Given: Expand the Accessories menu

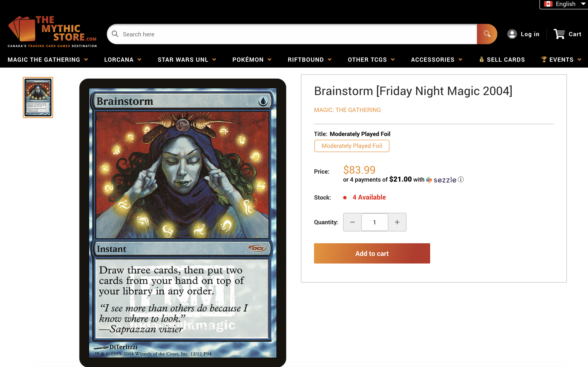Looking at the screenshot, I should [x=436, y=60].
